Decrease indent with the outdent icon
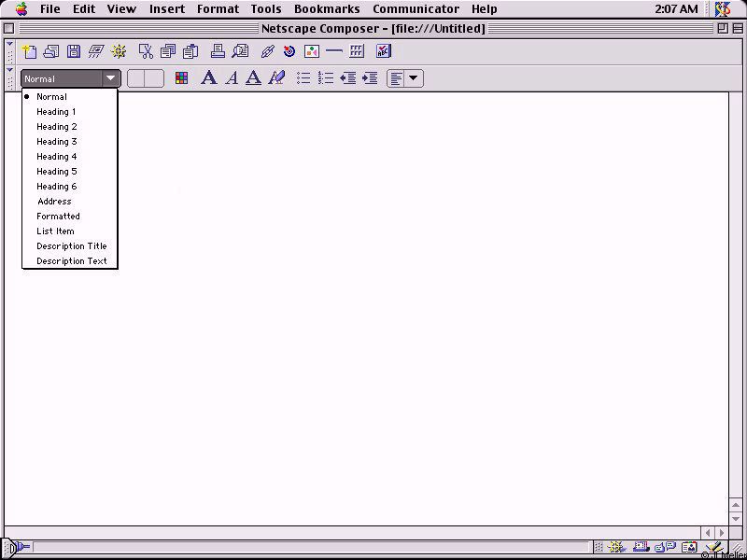Image resolution: width=747 pixels, height=560 pixels. tap(347, 78)
